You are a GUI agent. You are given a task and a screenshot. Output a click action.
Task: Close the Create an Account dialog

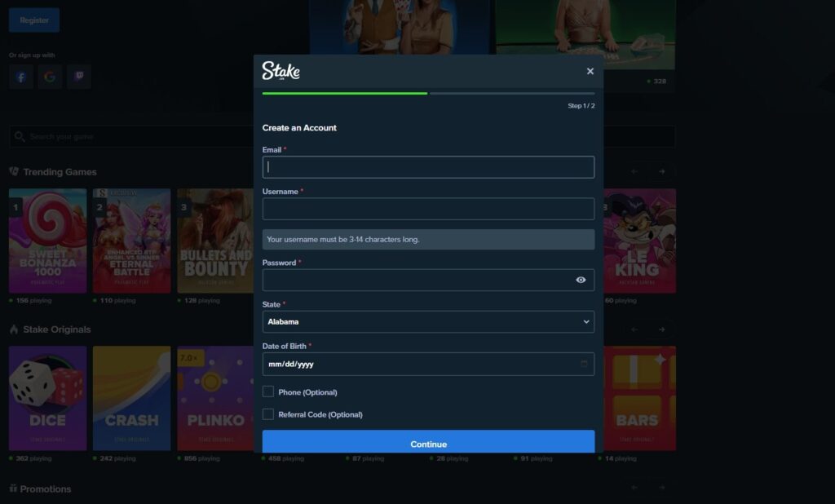coord(590,72)
